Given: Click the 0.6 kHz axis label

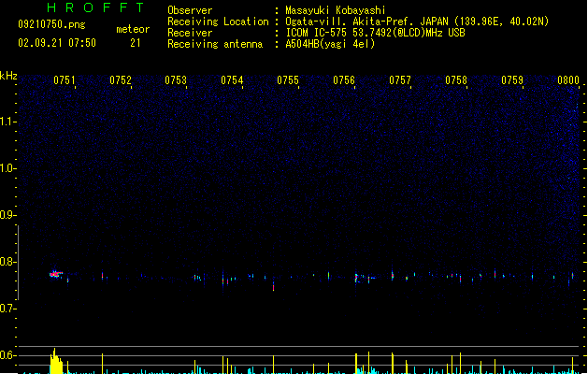Looking at the screenshot, I should click(x=7, y=355).
